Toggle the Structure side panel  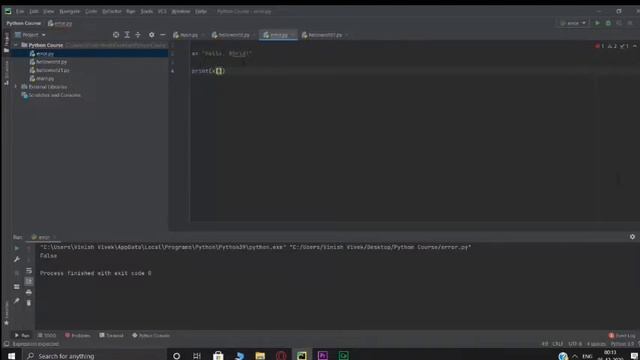[6, 73]
